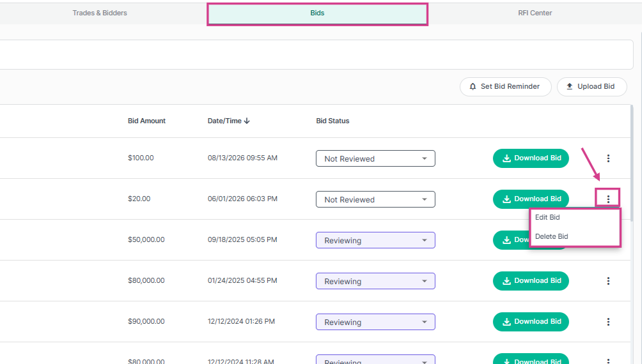Viewport: 642px width, 364px height.
Task: Download the bid dated 01/24/2025 04:55 PM
Action: tap(531, 281)
